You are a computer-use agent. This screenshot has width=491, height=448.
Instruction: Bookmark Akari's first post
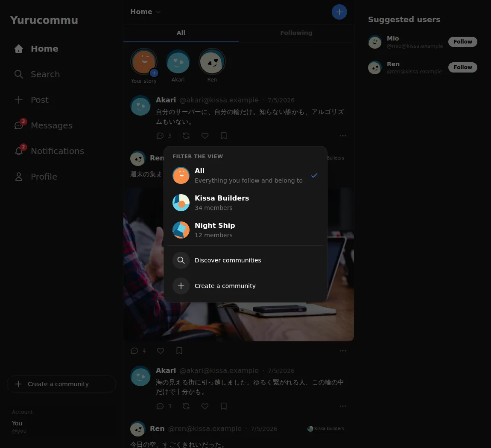(224, 136)
